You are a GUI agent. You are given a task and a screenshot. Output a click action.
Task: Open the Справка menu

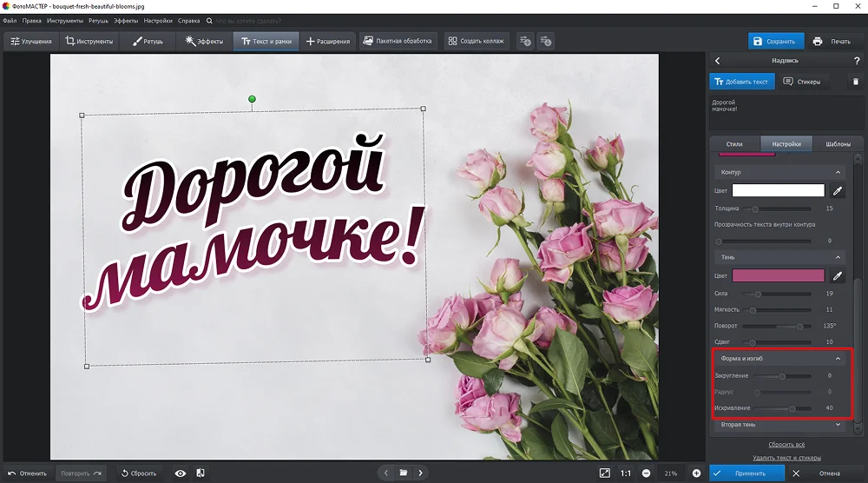pyautogui.click(x=188, y=21)
